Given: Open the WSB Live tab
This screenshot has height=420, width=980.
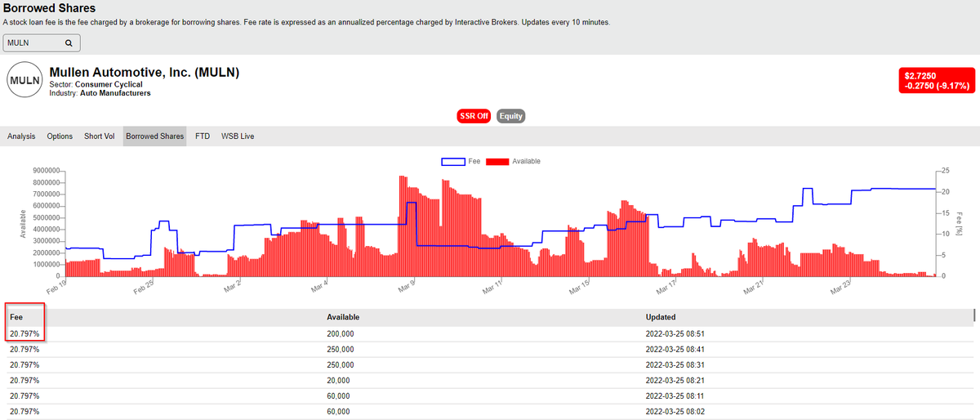Looking at the screenshot, I should 238,136.
